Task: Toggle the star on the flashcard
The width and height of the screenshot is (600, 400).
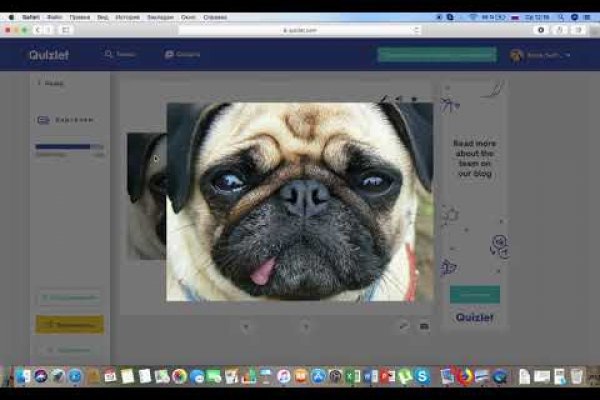Action: pyautogui.click(x=414, y=100)
